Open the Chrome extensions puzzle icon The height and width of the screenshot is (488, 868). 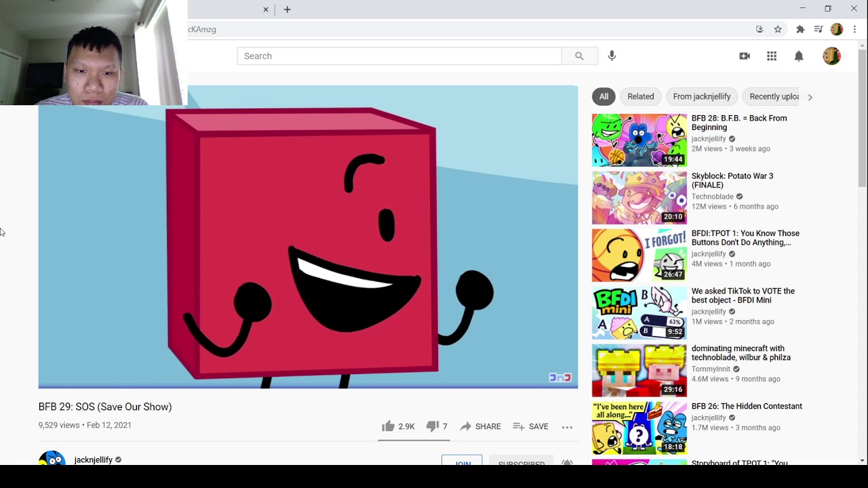(800, 29)
